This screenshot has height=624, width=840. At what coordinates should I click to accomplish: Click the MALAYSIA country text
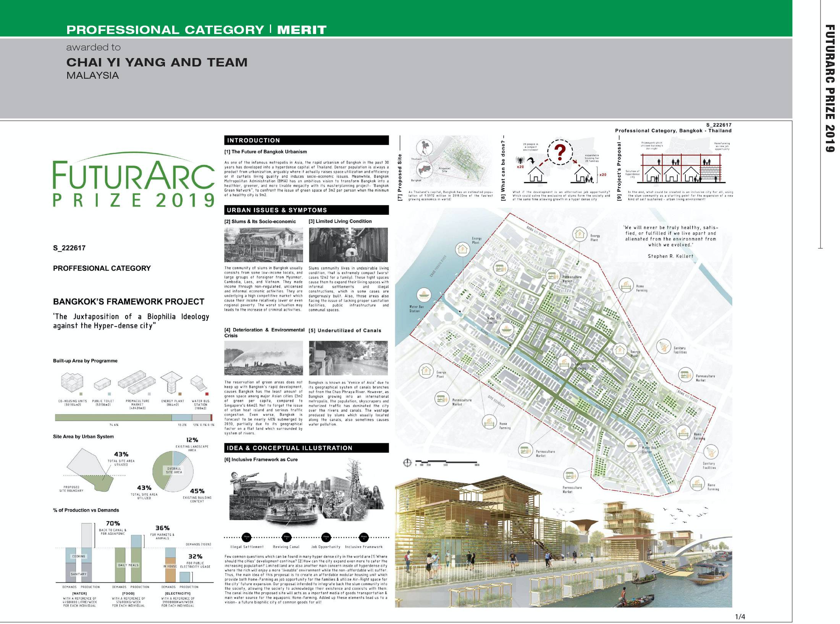(93, 76)
